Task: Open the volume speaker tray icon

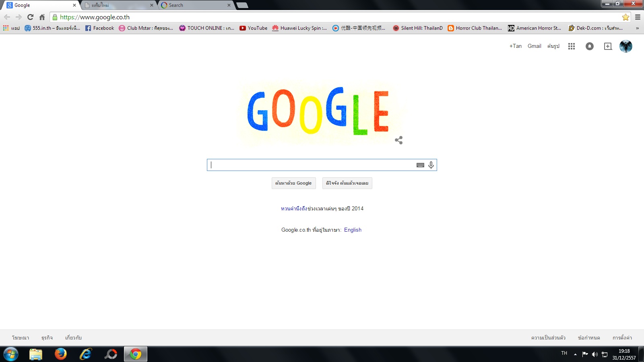Action: coord(594,354)
